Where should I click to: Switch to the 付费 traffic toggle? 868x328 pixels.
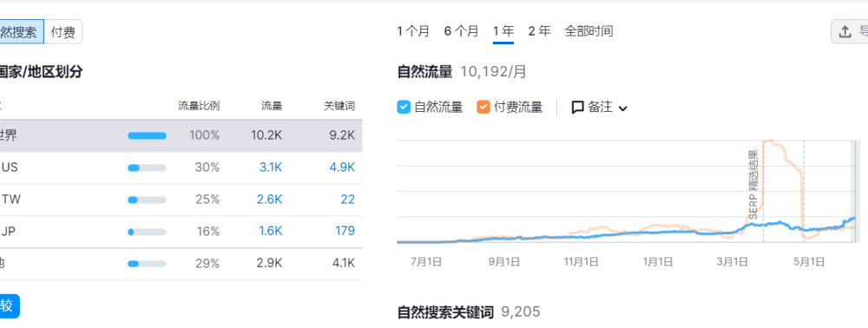coord(63,32)
